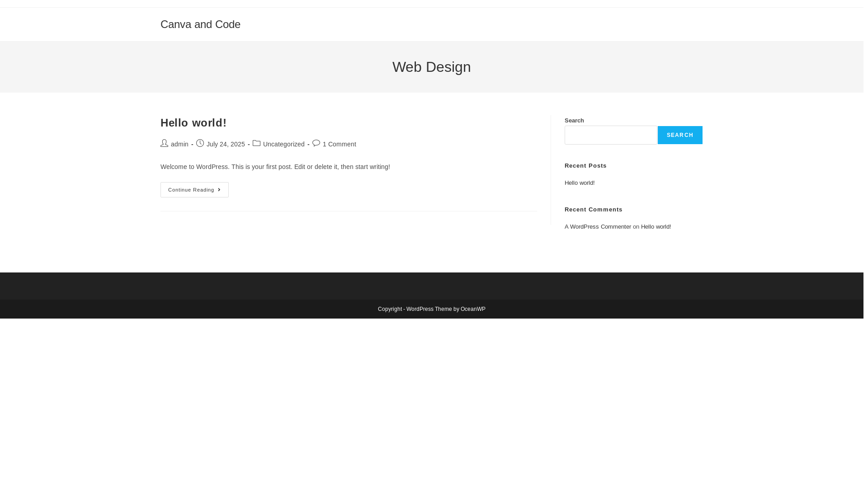Viewport: 868px width, 488px height.
Task: Visit the admin author link
Action: (179, 144)
